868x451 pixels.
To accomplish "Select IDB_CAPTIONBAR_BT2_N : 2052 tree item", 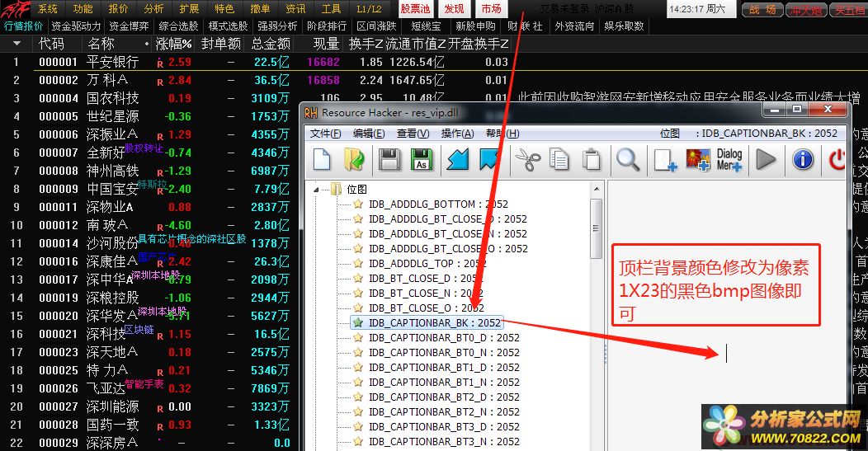I will (x=444, y=411).
